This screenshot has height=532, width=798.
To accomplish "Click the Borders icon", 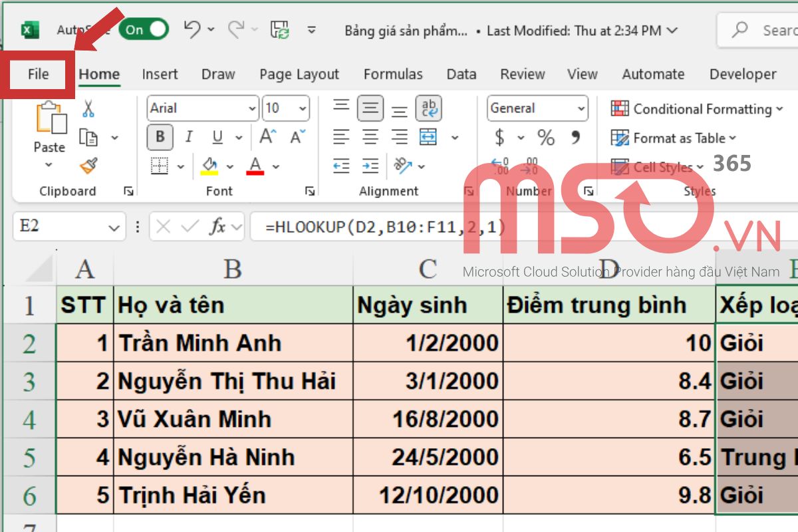I will pyautogui.click(x=160, y=166).
